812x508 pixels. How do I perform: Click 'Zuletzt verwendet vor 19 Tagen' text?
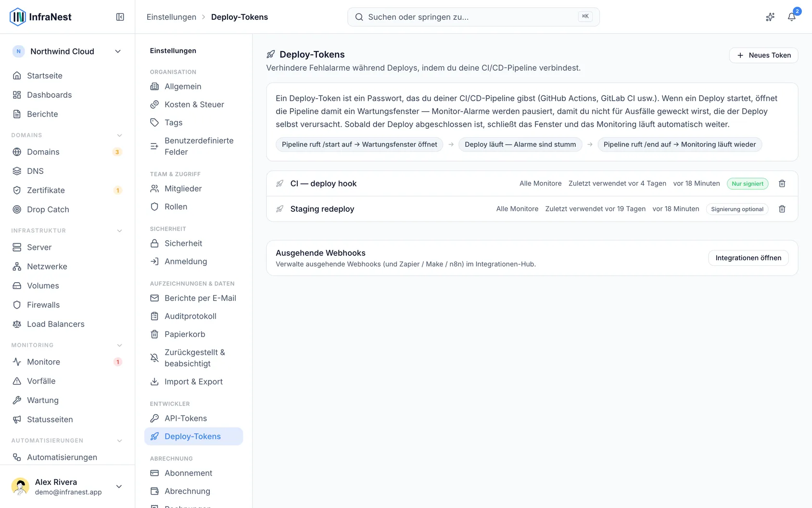(x=595, y=209)
